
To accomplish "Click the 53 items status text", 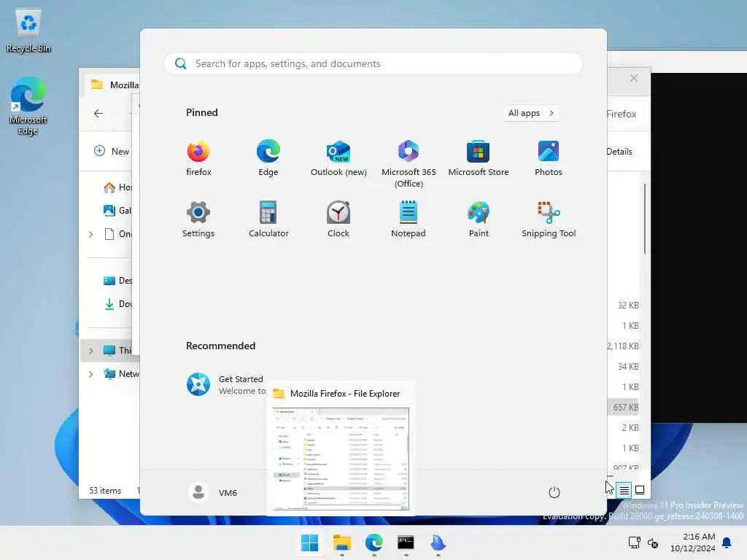I will coord(105,491).
